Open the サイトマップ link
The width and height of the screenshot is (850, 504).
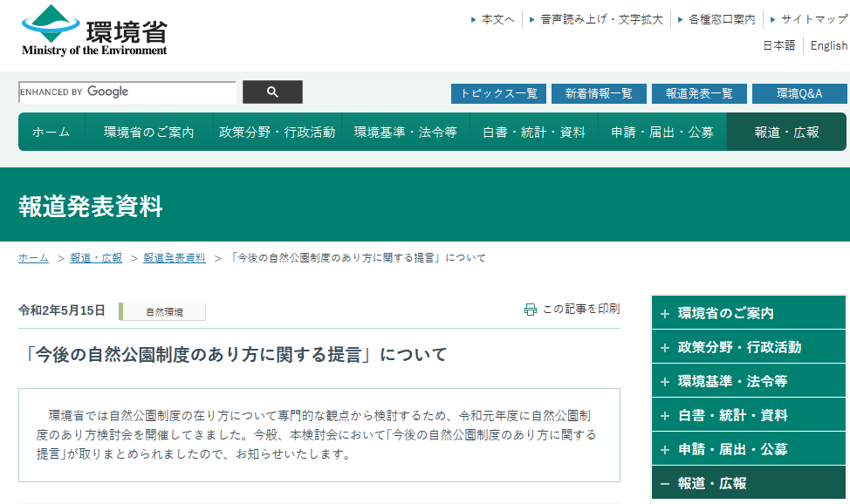tap(807, 17)
